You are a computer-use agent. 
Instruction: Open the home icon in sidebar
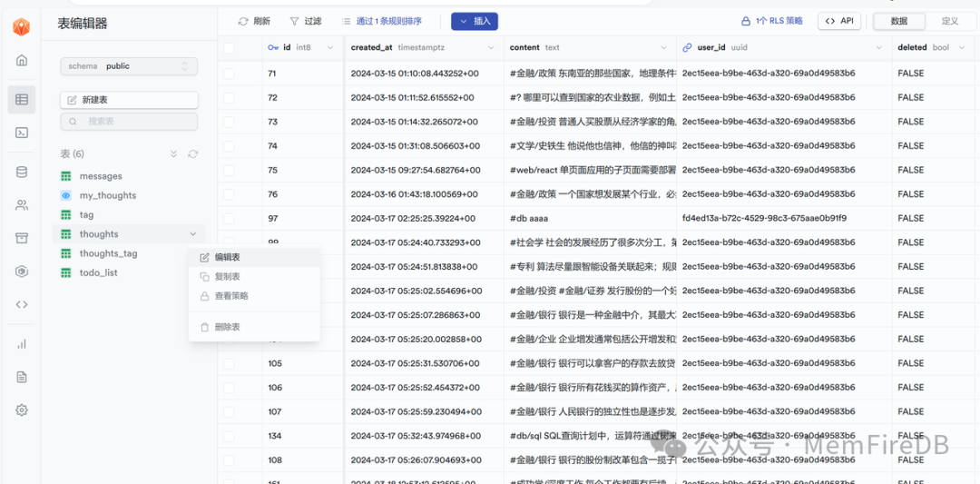click(21, 61)
